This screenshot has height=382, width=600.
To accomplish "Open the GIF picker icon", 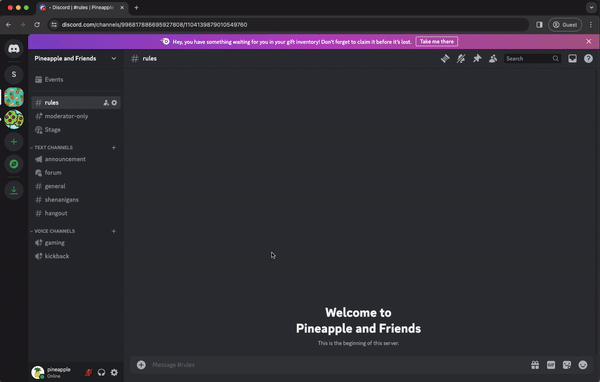I will pos(551,365).
